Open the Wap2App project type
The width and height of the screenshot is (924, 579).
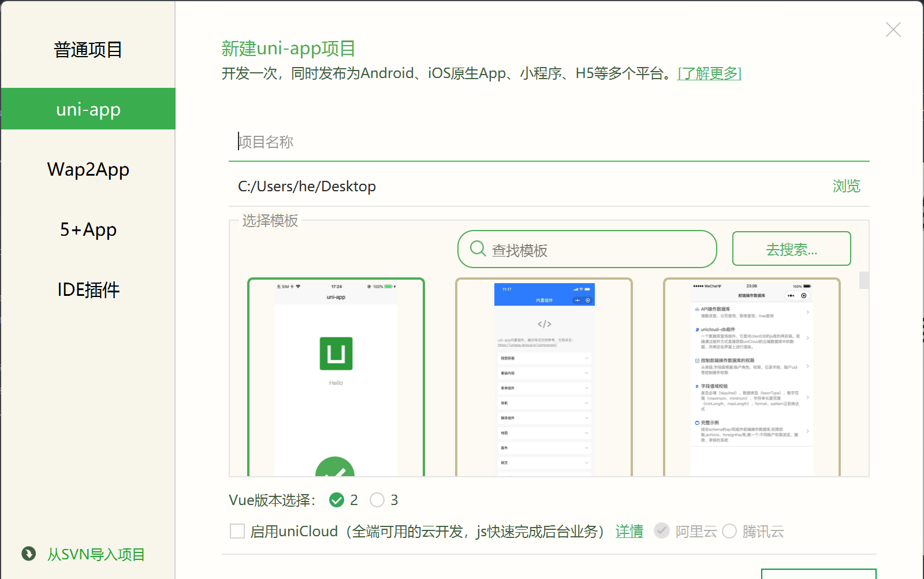pyautogui.click(x=88, y=169)
